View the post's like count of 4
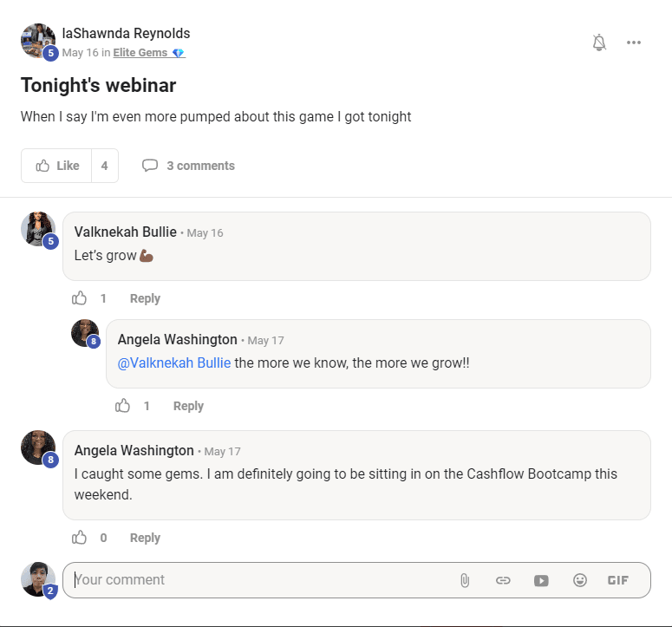Image resolution: width=672 pixels, height=627 pixels. (x=104, y=166)
